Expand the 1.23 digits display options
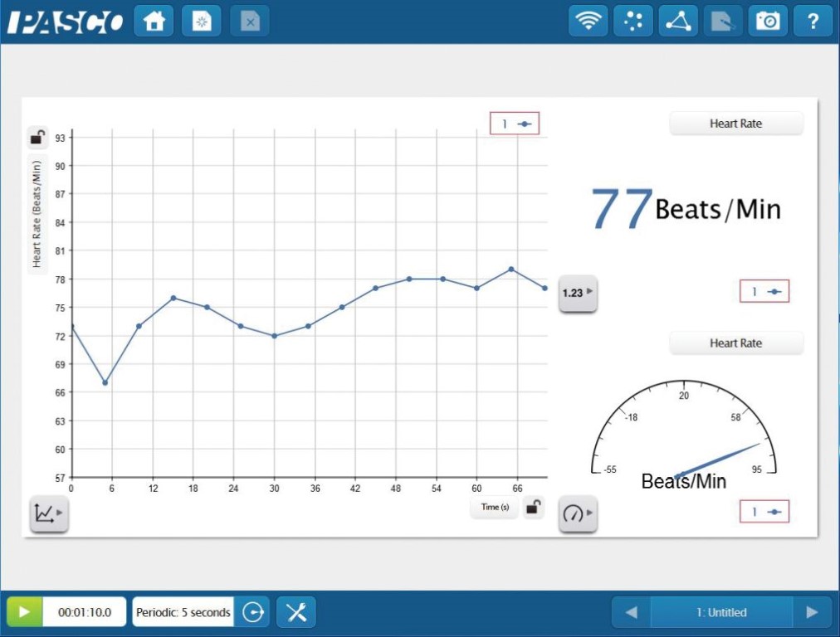 (x=578, y=293)
